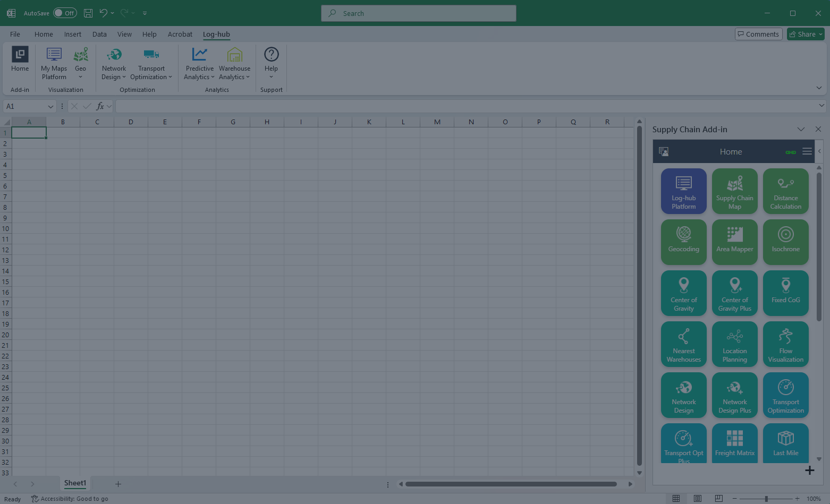Screen dimensions: 830x504
Task: Close the Supply Chain Add-in pane
Action: [x=818, y=129]
